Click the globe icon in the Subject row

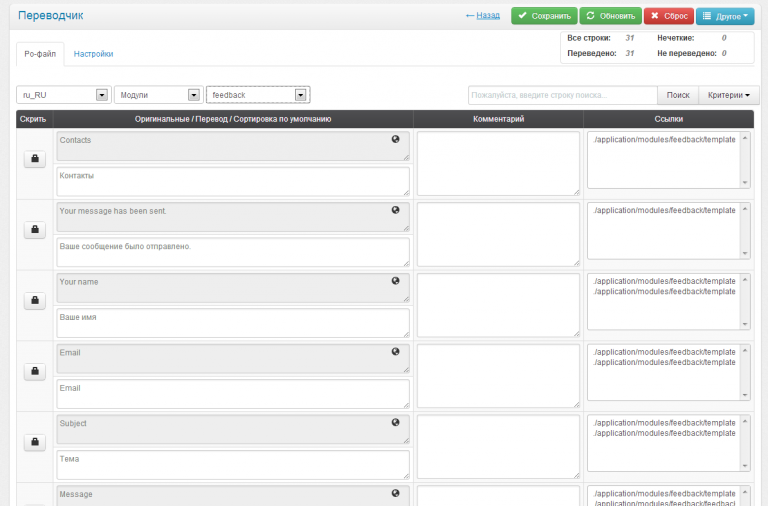(x=395, y=422)
